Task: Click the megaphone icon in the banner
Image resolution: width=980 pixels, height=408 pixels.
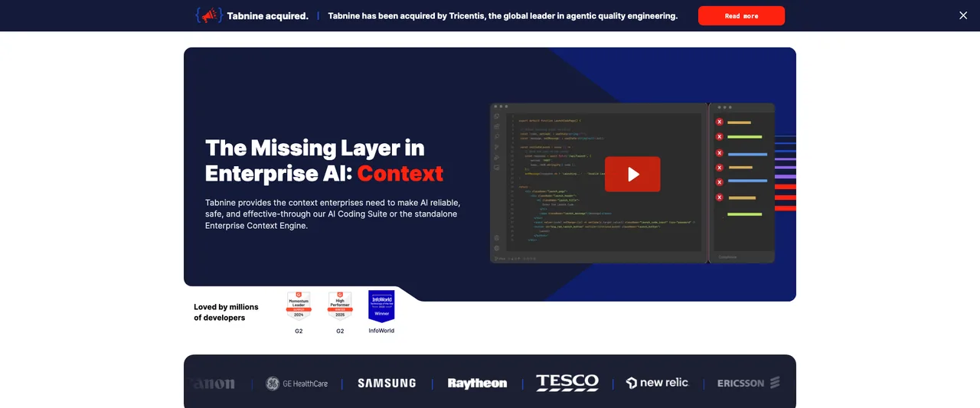Action: click(209, 15)
